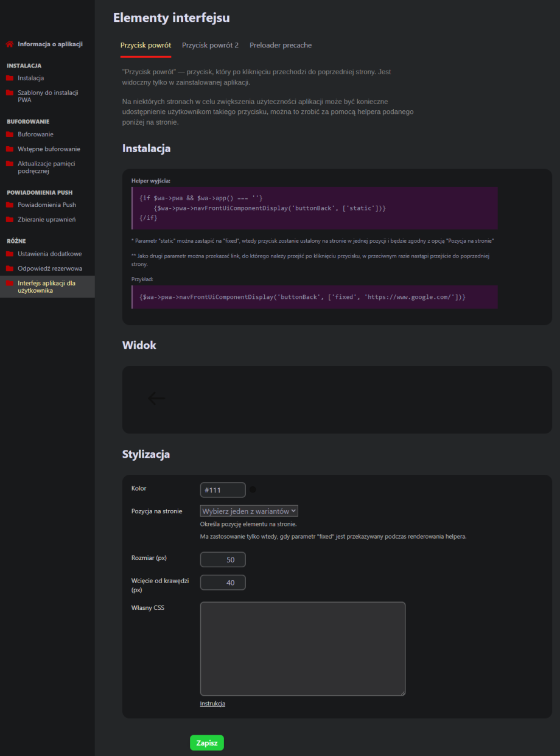Click the Kolor hex input field
This screenshot has width=560, height=756.
tap(223, 490)
